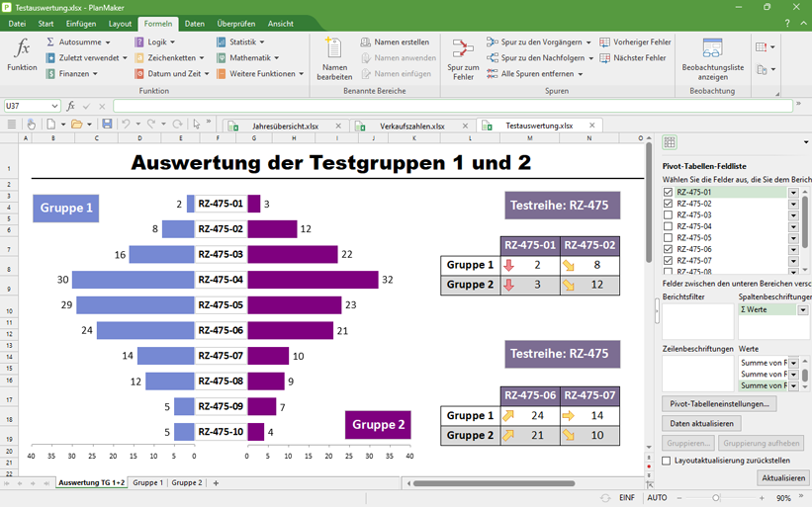The image size is (812, 507).
Task: Open the undo history arrow
Action: (137, 124)
